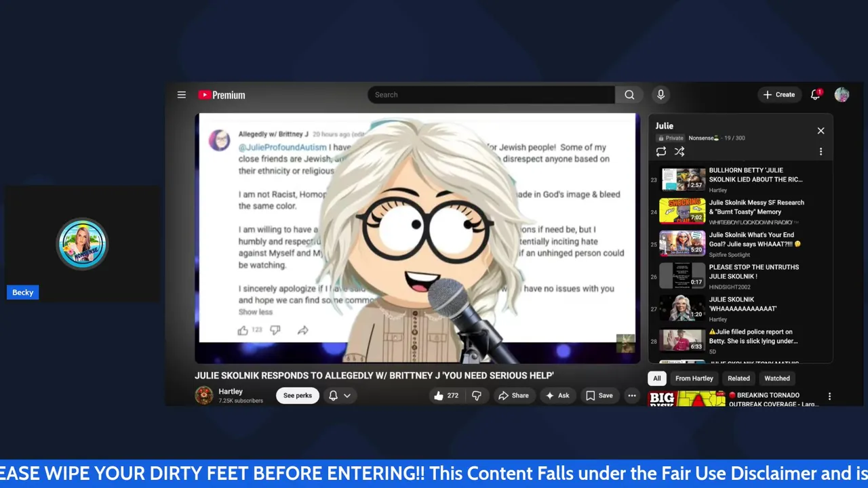Save the video to playlist
This screenshot has width=868, height=488.
(x=599, y=396)
